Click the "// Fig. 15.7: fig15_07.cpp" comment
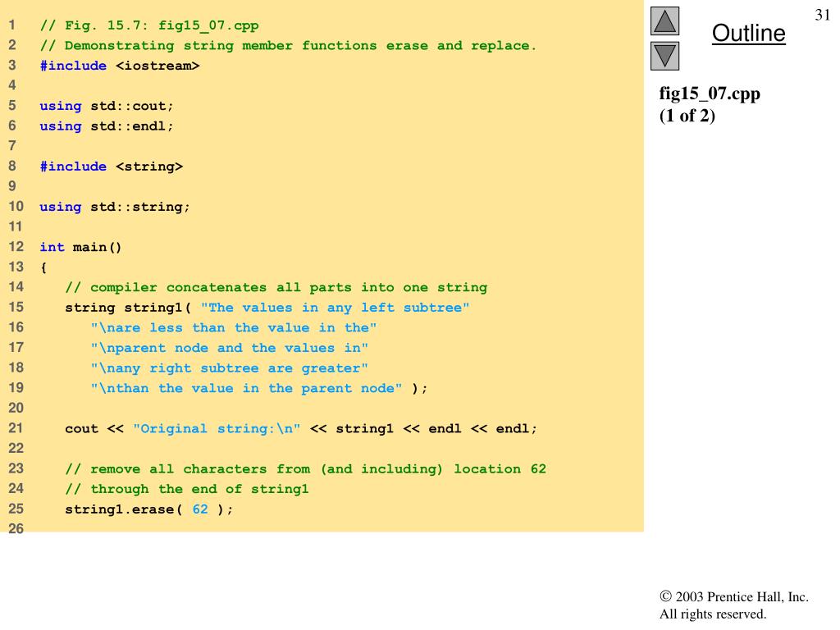Screen dimensions: 840x630 point(149,25)
